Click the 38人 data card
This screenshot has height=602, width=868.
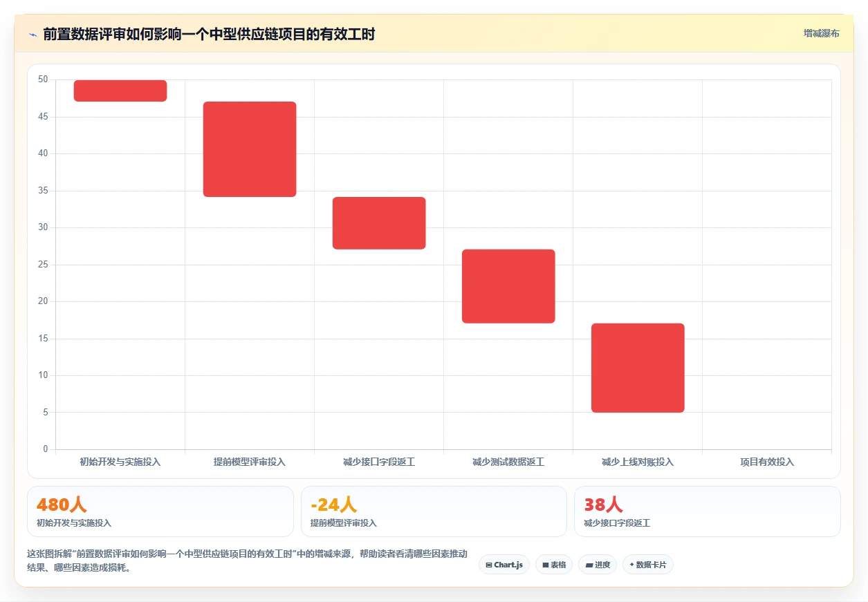(708, 511)
